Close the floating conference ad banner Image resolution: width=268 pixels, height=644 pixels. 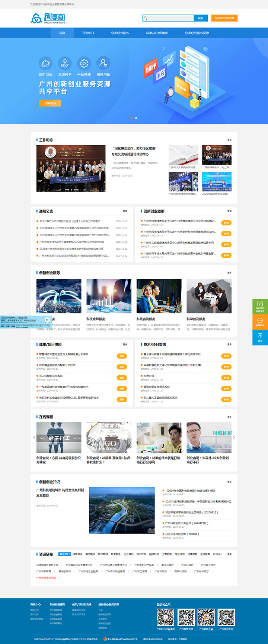click(x=47, y=320)
